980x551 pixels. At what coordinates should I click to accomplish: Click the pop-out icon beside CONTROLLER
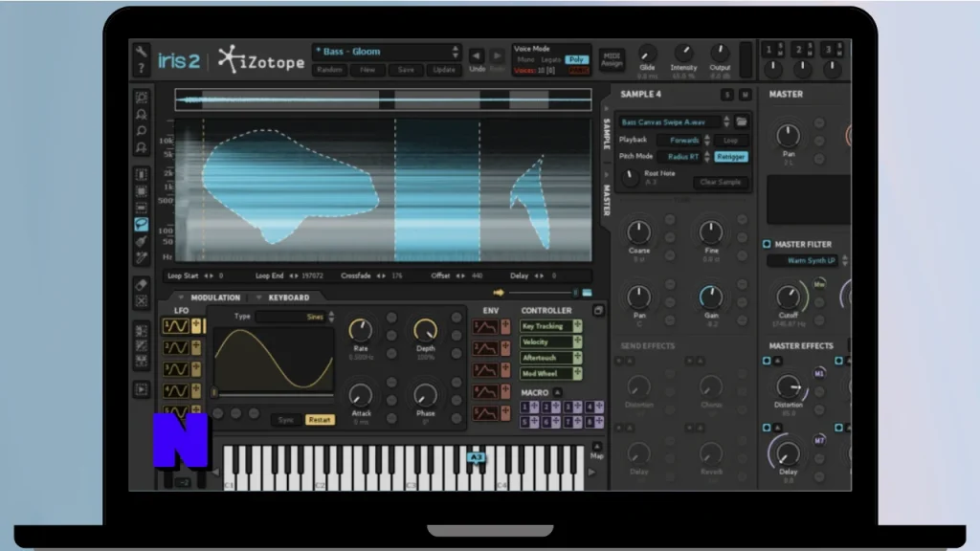[x=598, y=311]
